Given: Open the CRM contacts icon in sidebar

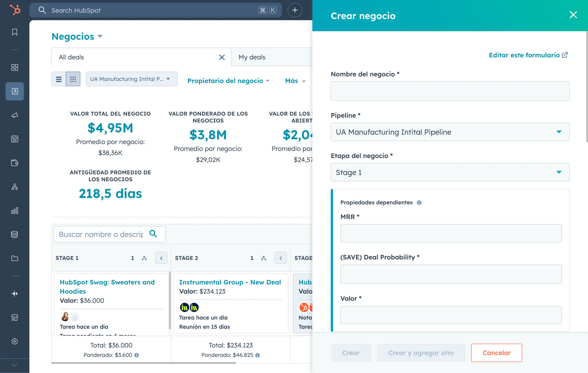Looking at the screenshot, I should (15, 91).
